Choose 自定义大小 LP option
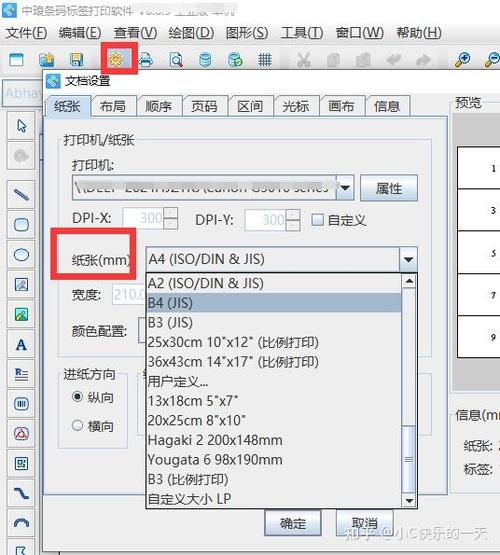Viewport: 500px width, 555px height. point(274,499)
